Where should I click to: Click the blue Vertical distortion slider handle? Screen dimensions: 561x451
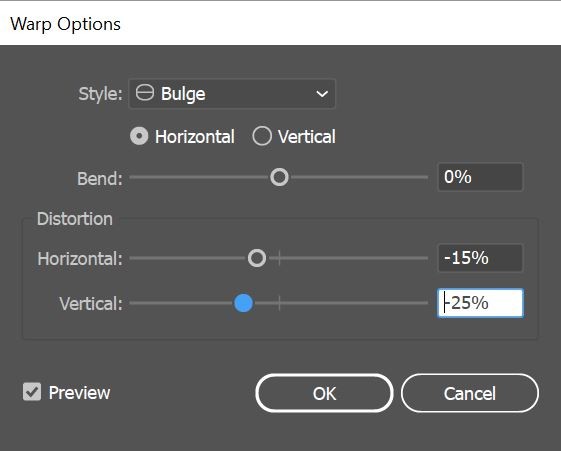point(243,303)
